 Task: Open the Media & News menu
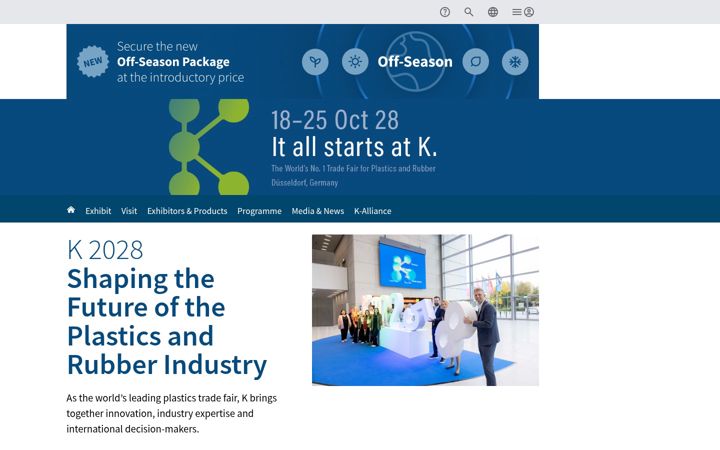click(x=318, y=211)
